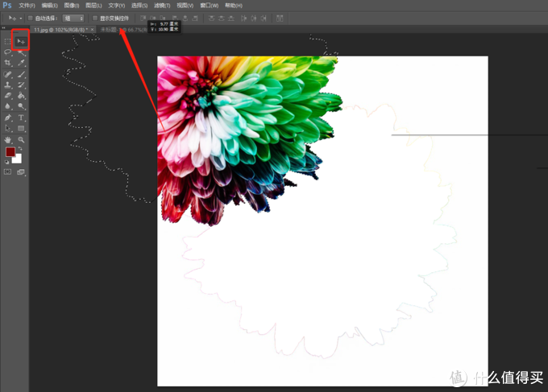Click align top edges icon

coord(143,19)
